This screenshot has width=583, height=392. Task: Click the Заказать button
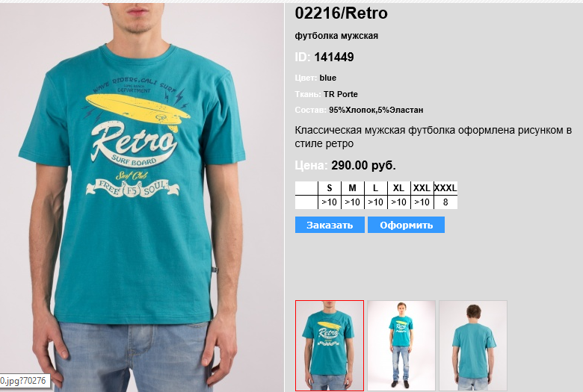[x=330, y=225]
